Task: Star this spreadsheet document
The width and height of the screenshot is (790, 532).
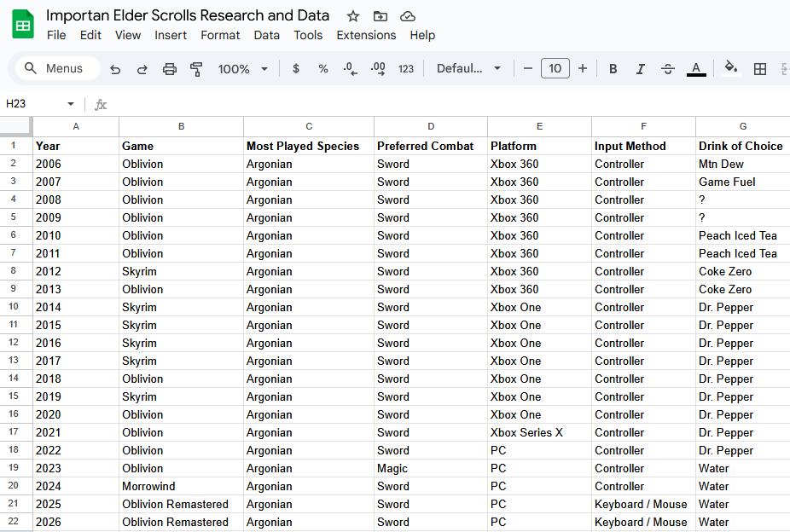Action: click(x=353, y=16)
